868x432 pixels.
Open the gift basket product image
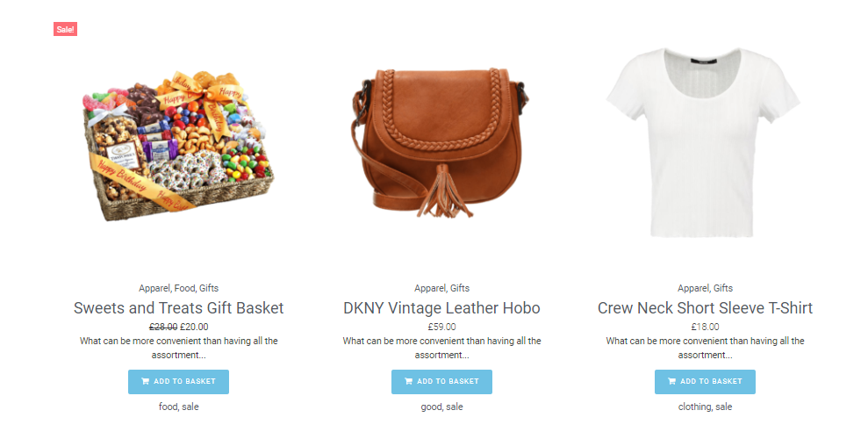point(178,146)
